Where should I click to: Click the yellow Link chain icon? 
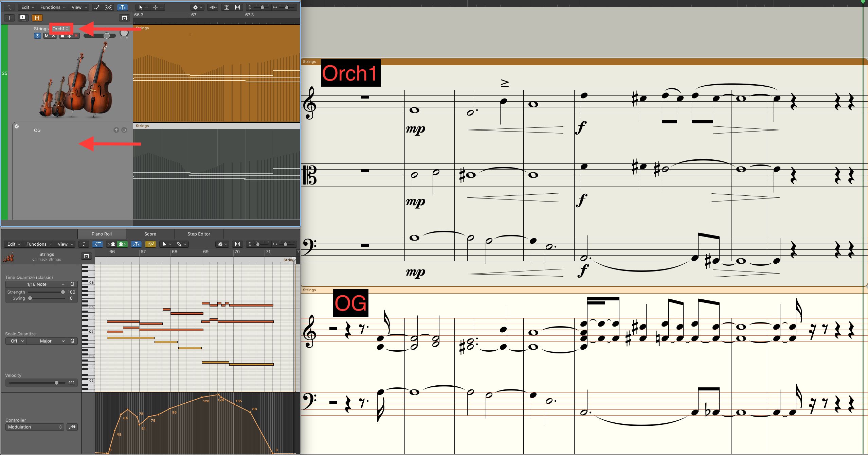tap(150, 244)
